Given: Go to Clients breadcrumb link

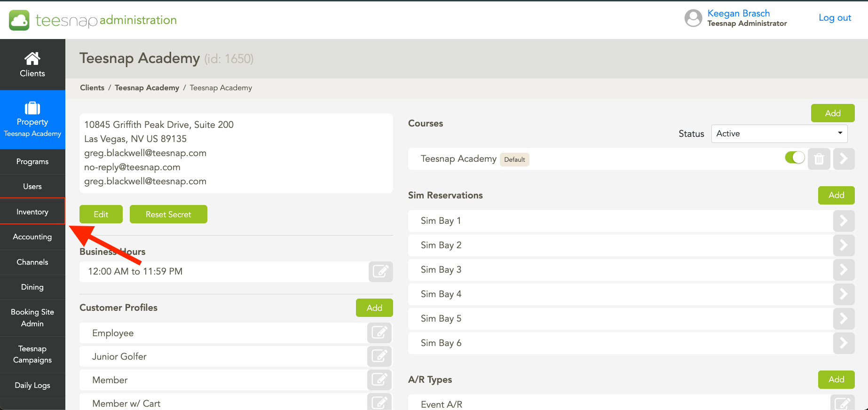Looking at the screenshot, I should (92, 88).
